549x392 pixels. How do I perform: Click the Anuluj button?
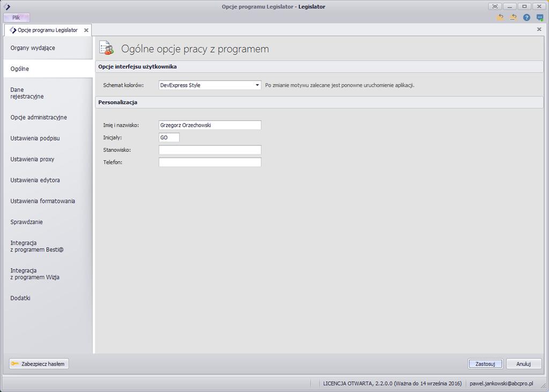click(x=523, y=364)
